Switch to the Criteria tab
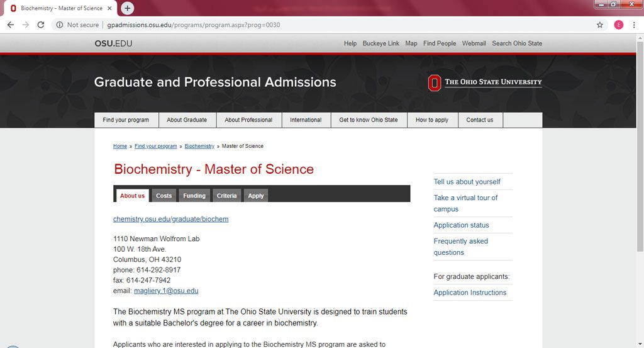The height and width of the screenshot is (348, 644). 226,196
